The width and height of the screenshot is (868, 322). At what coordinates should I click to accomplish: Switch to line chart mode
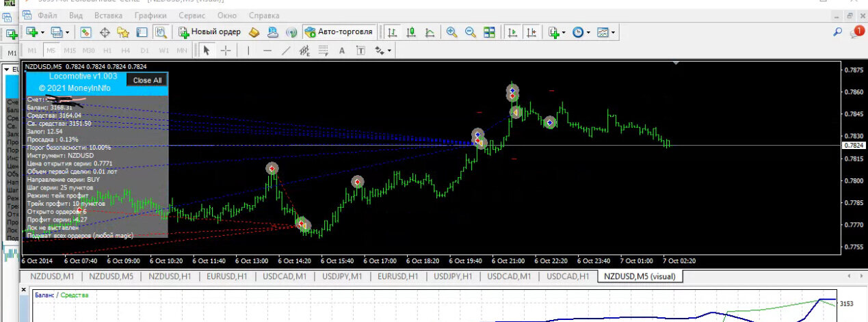tap(430, 32)
